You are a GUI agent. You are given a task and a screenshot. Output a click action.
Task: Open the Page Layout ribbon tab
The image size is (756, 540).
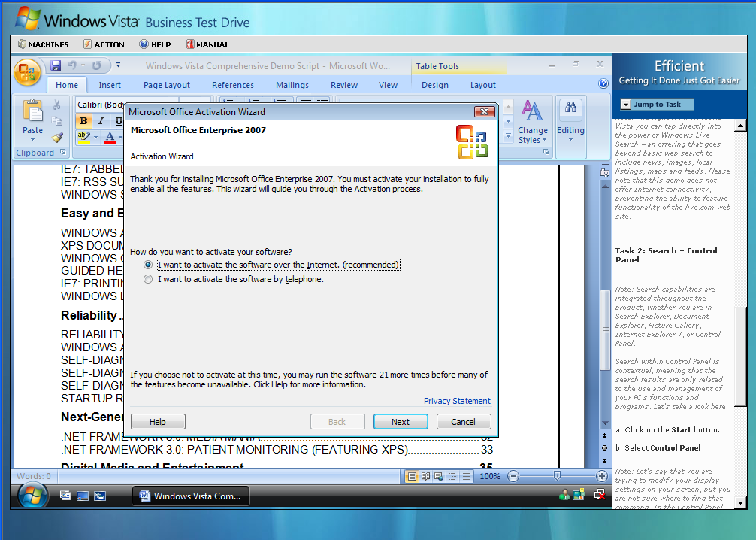[x=167, y=85]
